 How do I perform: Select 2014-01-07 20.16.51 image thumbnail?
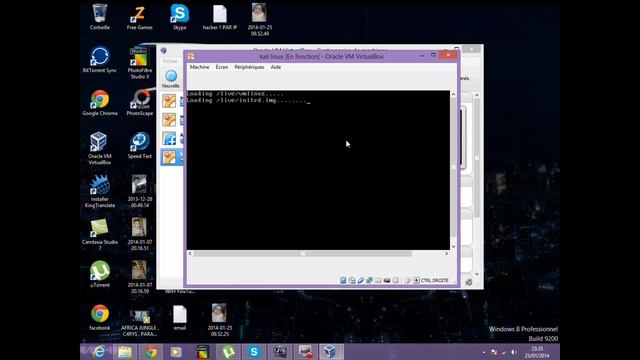pyautogui.click(x=140, y=234)
